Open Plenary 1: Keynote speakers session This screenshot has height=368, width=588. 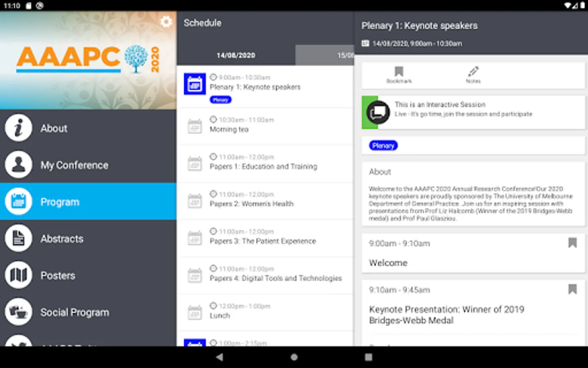(x=265, y=87)
